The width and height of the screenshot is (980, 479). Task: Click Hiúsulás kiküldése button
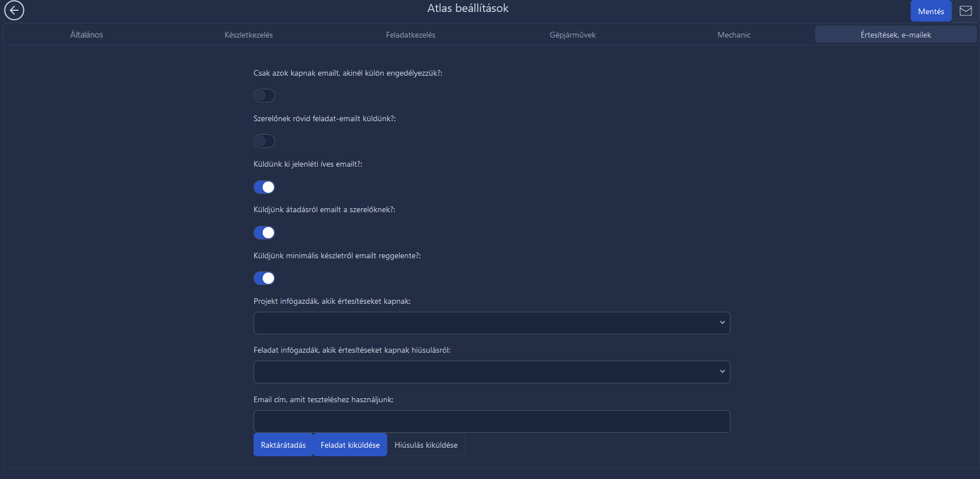point(426,445)
